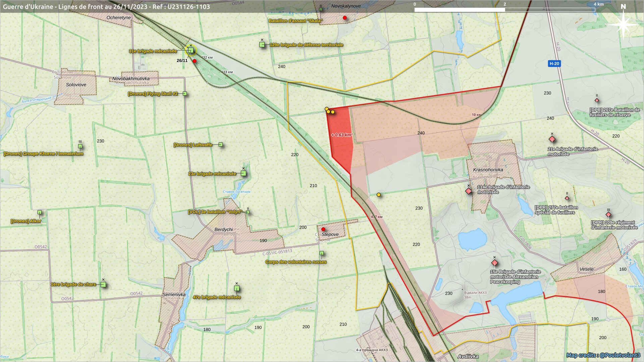Click the Відвали АКХЗ 38m label
This screenshot has width=644, height=362.
point(475,295)
